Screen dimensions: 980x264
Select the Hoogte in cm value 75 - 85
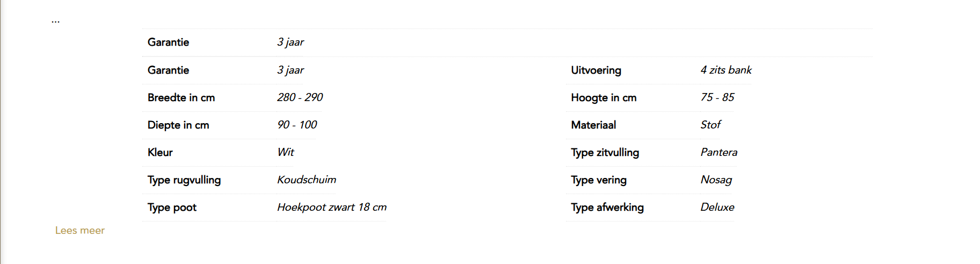click(x=717, y=97)
